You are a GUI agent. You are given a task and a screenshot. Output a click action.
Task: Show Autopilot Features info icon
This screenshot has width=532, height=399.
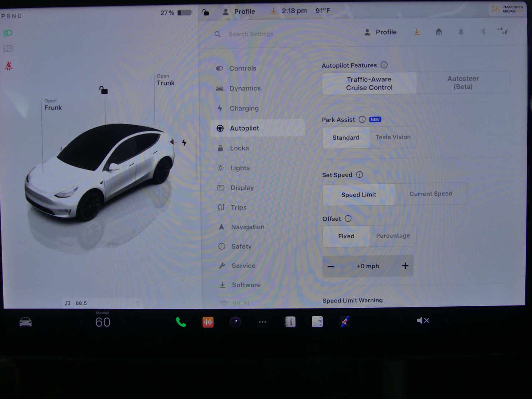pyautogui.click(x=384, y=65)
